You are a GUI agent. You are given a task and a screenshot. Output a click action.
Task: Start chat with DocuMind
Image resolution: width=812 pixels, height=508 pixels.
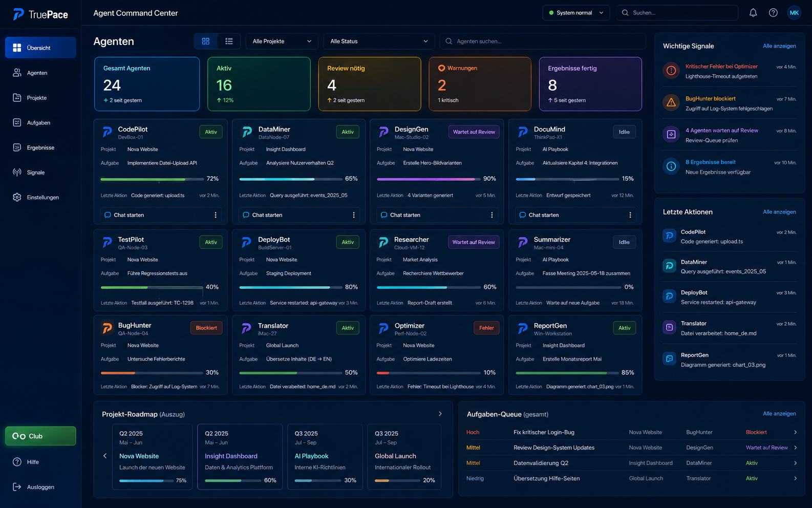coord(539,215)
